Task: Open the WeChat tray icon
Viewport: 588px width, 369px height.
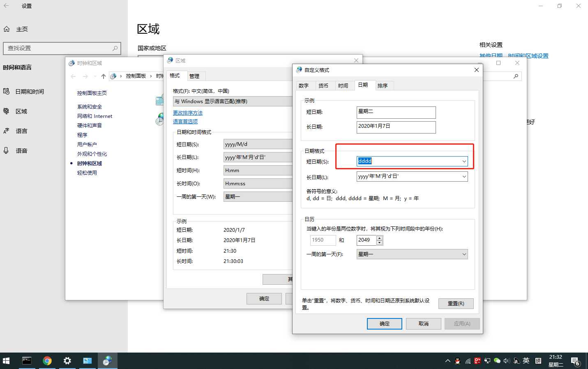Action: [497, 361]
